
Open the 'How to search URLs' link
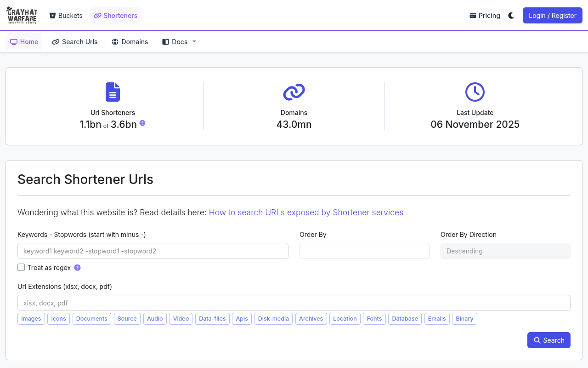(306, 213)
